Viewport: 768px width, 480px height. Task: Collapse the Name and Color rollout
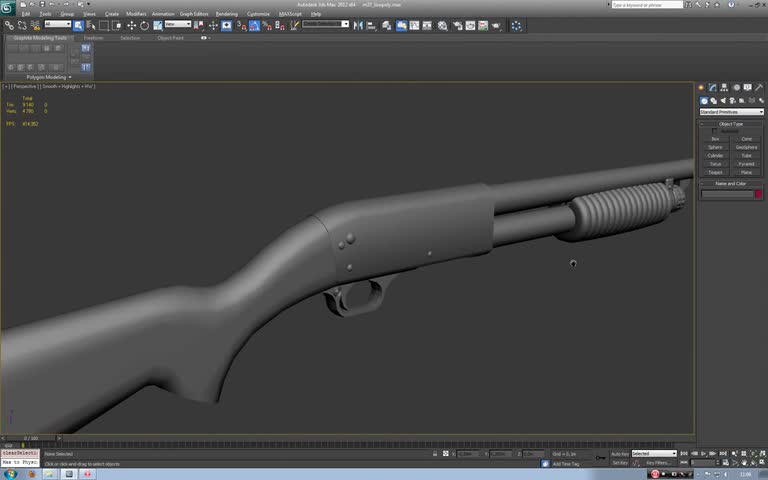coord(731,184)
